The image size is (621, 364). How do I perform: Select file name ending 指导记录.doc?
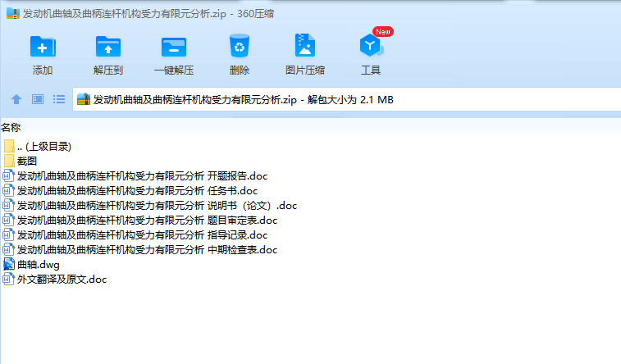(x=142, y=235)
